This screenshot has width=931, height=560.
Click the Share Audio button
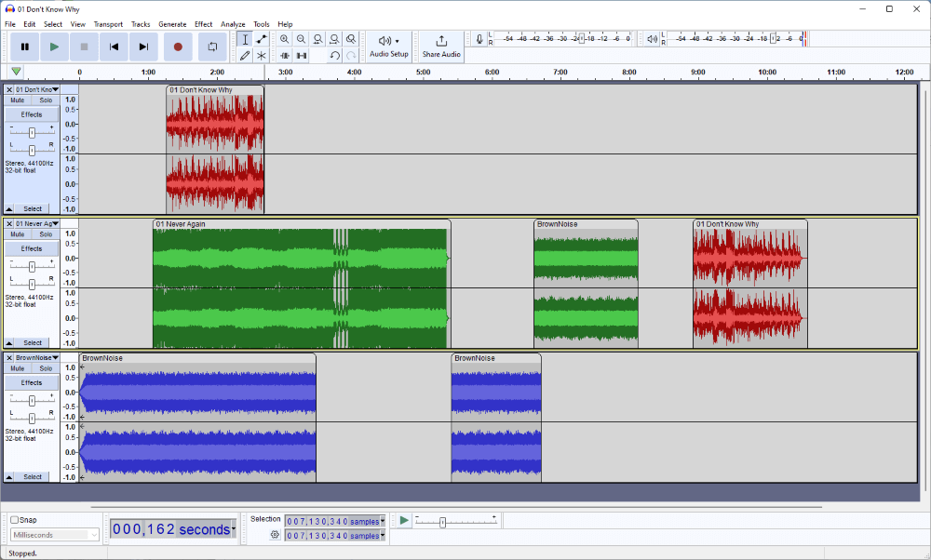(x=441, y=47)
